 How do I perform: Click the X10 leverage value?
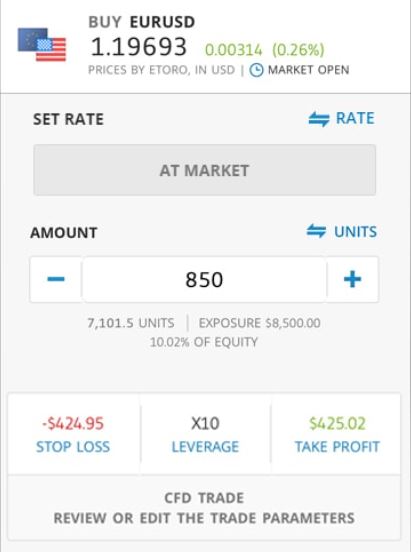(x=205, y=424)
